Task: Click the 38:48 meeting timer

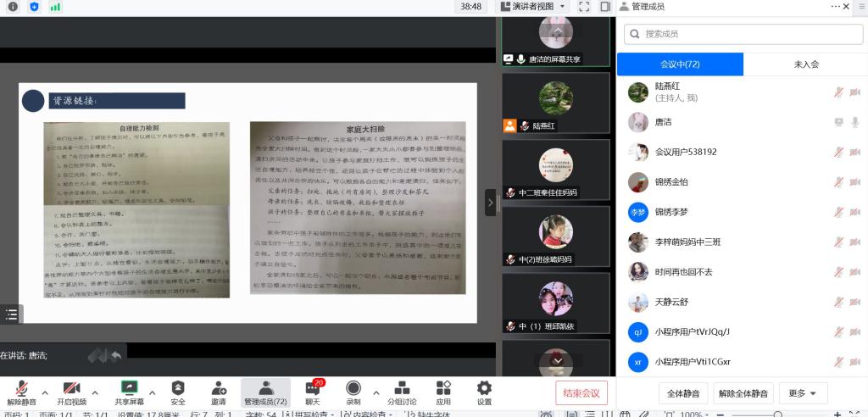Action: pos(470,7)
